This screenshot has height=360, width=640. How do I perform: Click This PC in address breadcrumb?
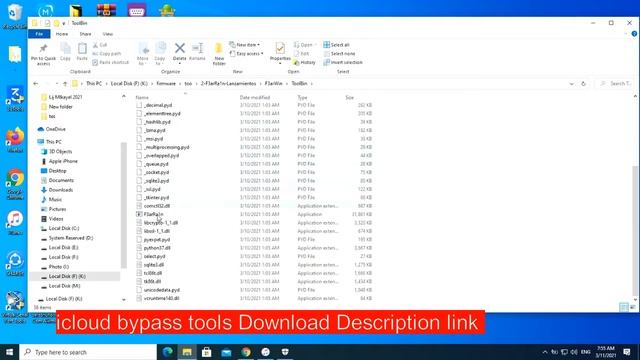click(x=94, y=84)
